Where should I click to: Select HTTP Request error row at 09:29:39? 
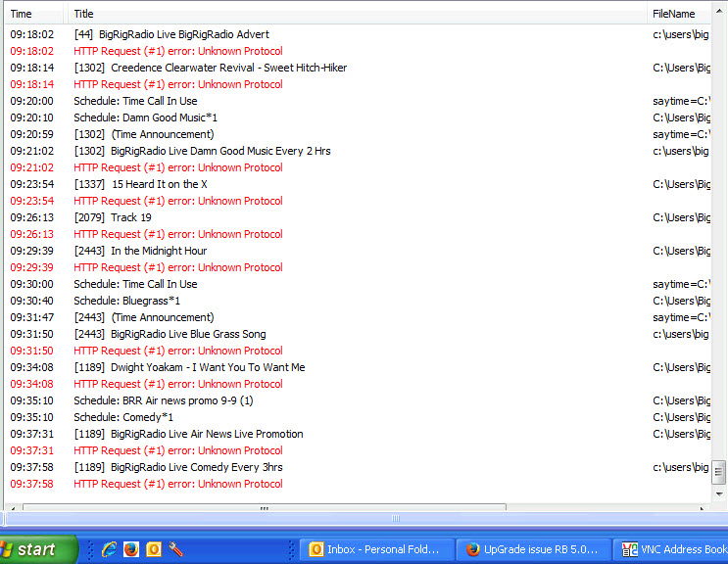click(x=358, y=267)
